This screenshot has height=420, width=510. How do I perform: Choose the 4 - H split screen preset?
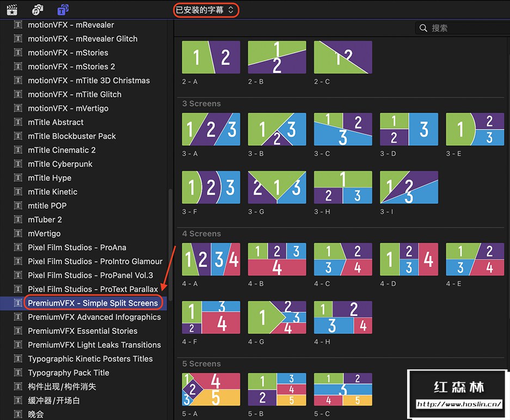pyautogui.click(x=343, y=317)
